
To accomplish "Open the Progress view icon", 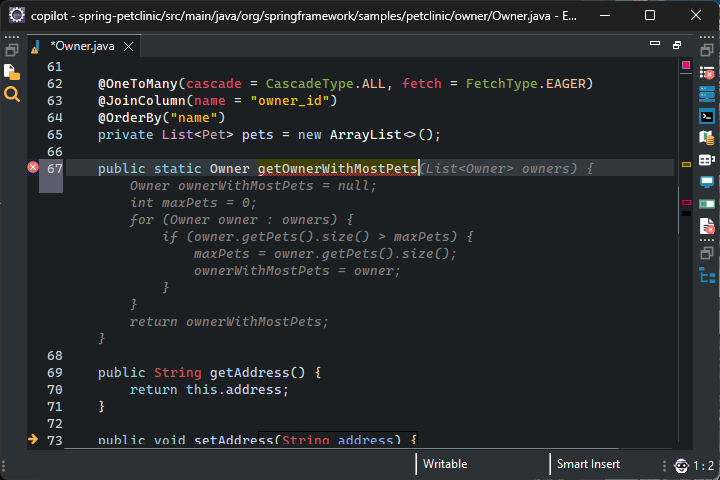I will (x=707, y=204).
